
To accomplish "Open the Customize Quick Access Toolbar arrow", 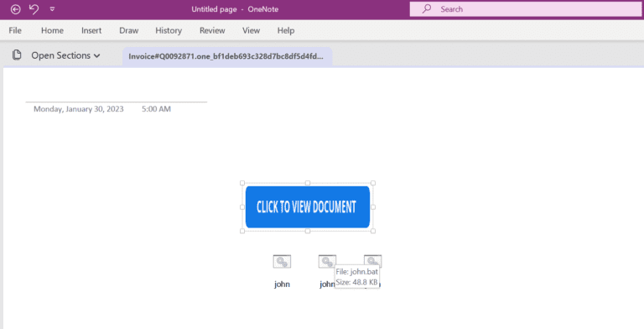I will click(52, 8).
